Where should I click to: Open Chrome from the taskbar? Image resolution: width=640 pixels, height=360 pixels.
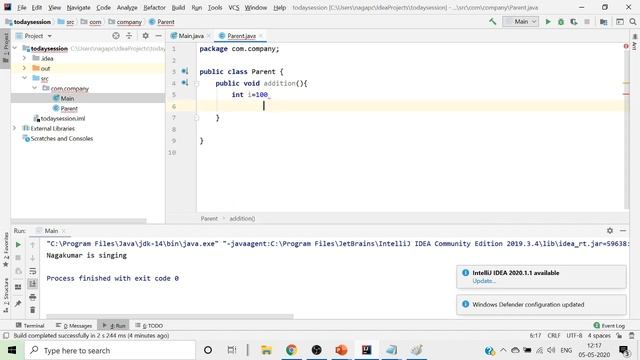291,350
